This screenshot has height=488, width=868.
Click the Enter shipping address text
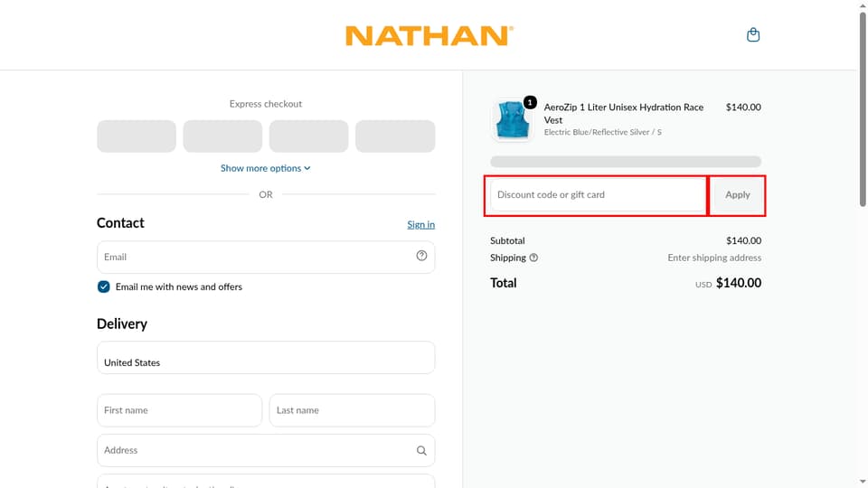coord(714,258)
